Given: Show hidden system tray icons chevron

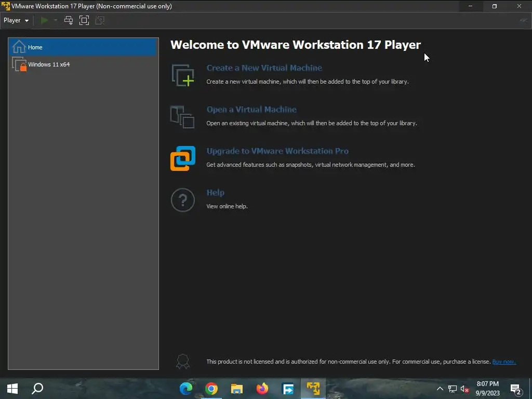Looking at the screenshot, I should point(440,389).
